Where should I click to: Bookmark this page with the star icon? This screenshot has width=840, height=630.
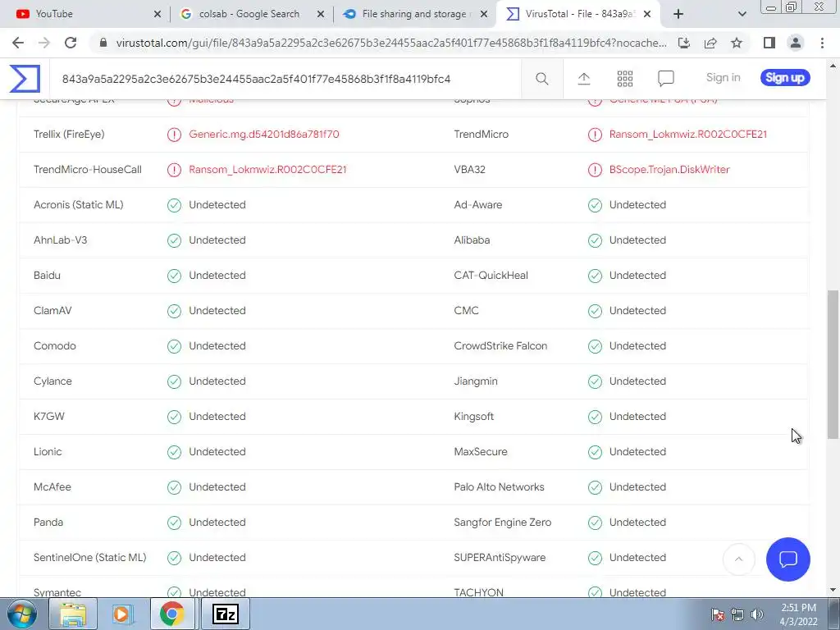(x=737, y=43)
